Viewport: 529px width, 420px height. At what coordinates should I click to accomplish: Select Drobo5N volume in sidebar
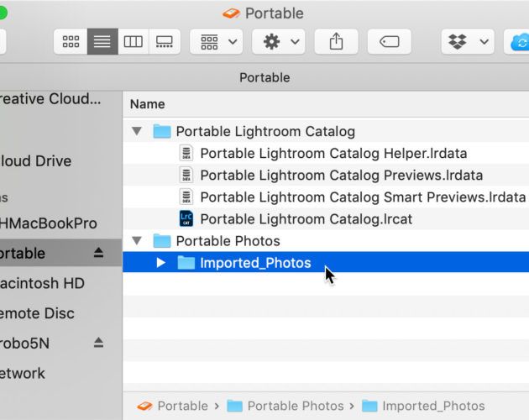[x=24, y=344]
